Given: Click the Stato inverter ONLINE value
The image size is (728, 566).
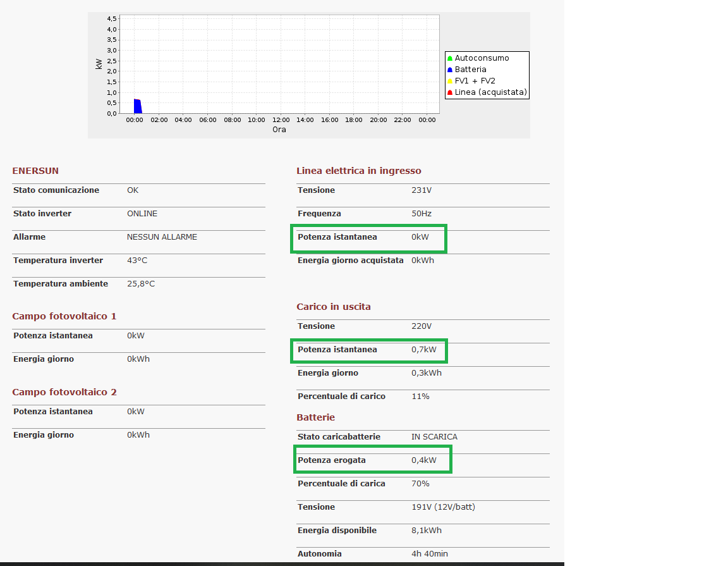Looking at the screenshot, I should click(x=142, y=214).
